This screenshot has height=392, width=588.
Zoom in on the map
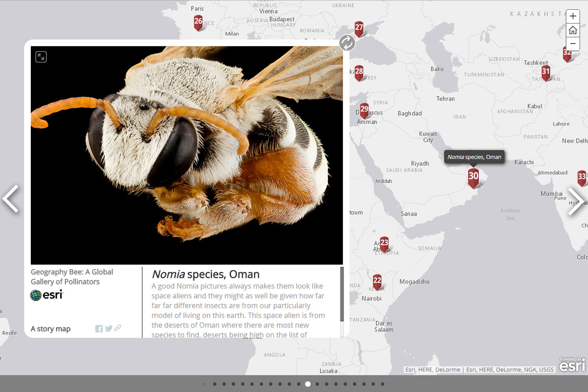pyautogui.click(x=573, y=17)
